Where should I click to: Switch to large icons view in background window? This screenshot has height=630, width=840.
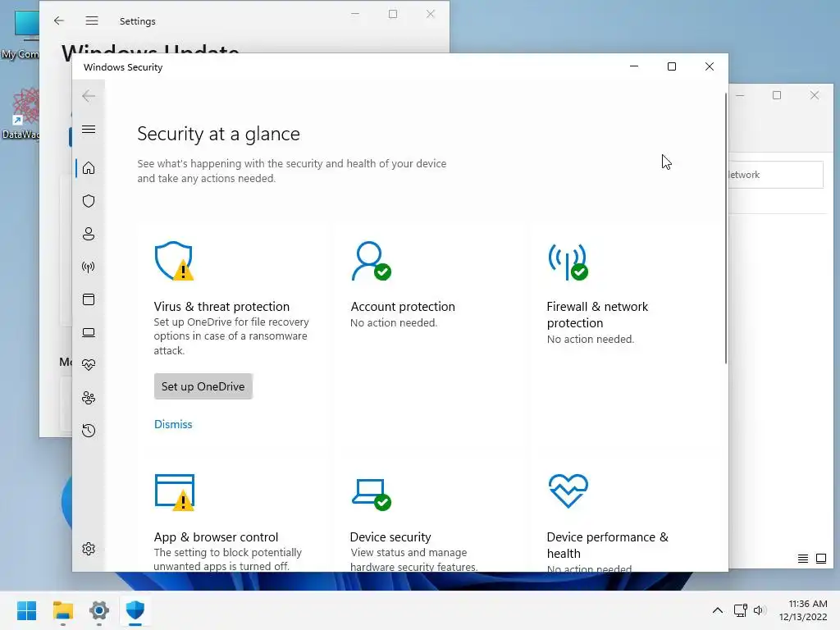820,559
